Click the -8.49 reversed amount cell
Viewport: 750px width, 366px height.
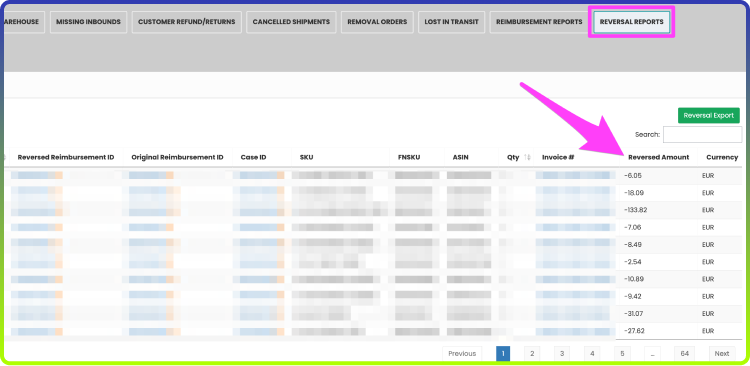click(633, 244)
